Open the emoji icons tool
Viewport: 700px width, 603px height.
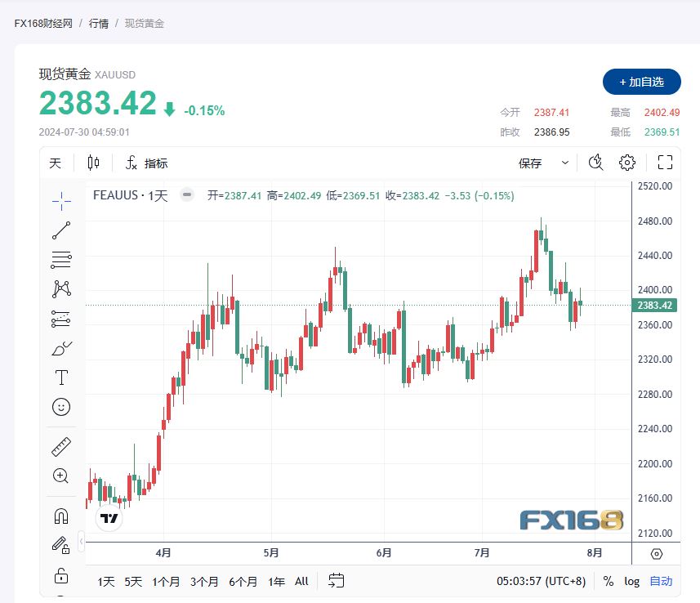pyautogui.click(x=61, y=406)
